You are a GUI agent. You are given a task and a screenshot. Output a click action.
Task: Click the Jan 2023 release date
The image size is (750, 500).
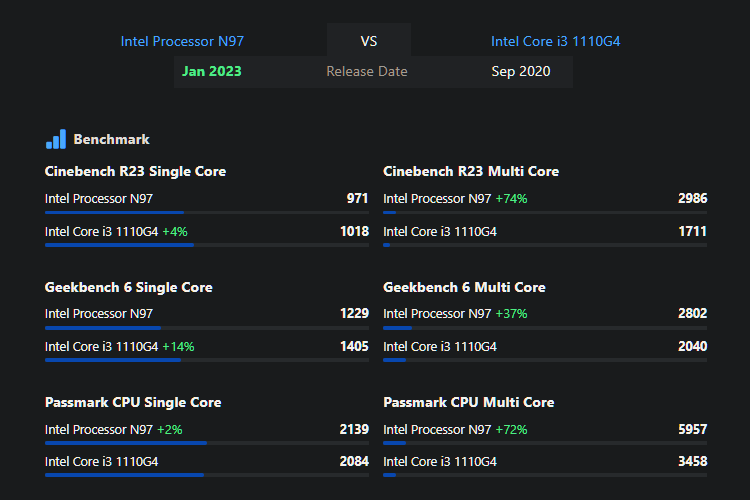click(x=212, y=71)
